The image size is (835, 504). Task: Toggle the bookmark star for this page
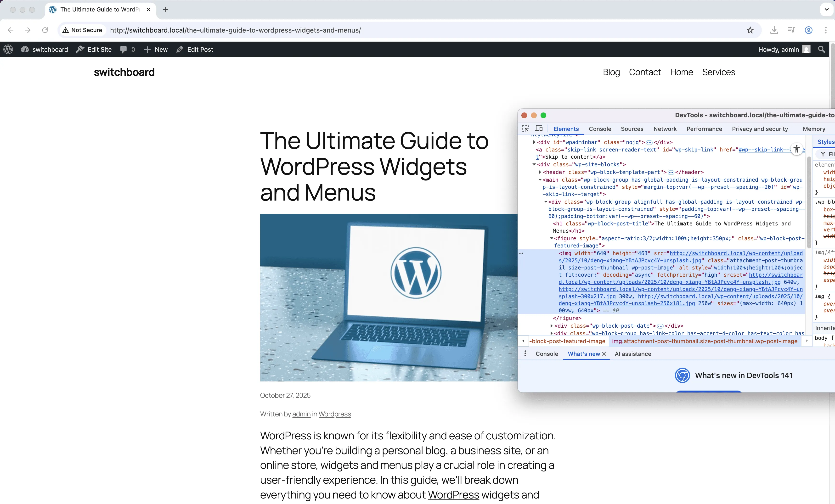point(750,30)
